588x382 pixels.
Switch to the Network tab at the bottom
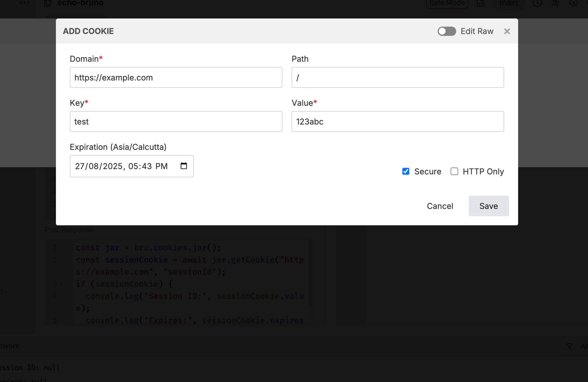click(x=9, y=346)
